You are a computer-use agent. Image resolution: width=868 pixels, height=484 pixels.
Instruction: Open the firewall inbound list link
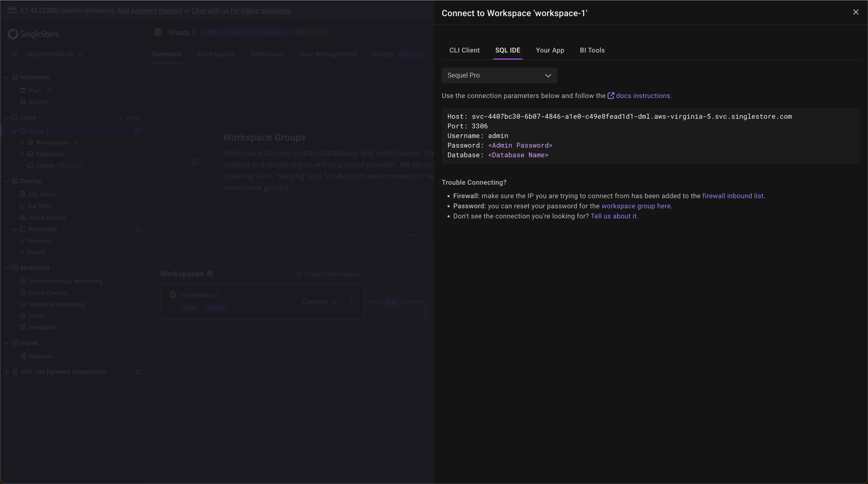coord(732,196)
